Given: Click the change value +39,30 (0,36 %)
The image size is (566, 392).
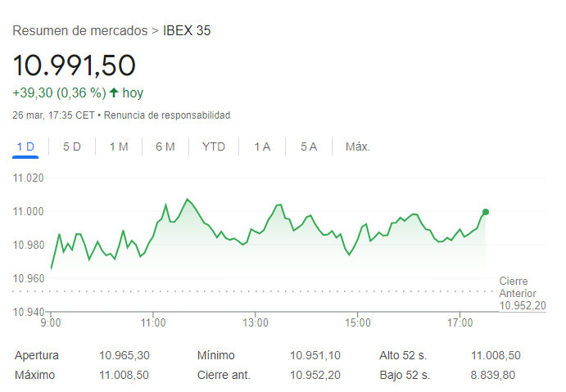Looking at the screenshot, I should (x=59, y=93).
